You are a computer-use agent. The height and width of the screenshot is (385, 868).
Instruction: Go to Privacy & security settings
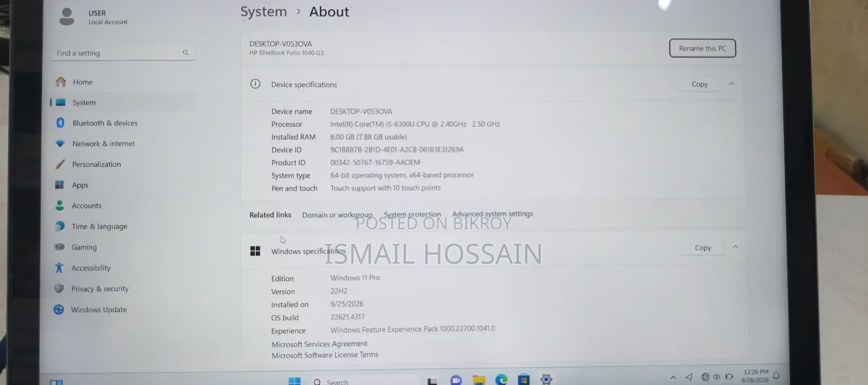coord(100,289)
